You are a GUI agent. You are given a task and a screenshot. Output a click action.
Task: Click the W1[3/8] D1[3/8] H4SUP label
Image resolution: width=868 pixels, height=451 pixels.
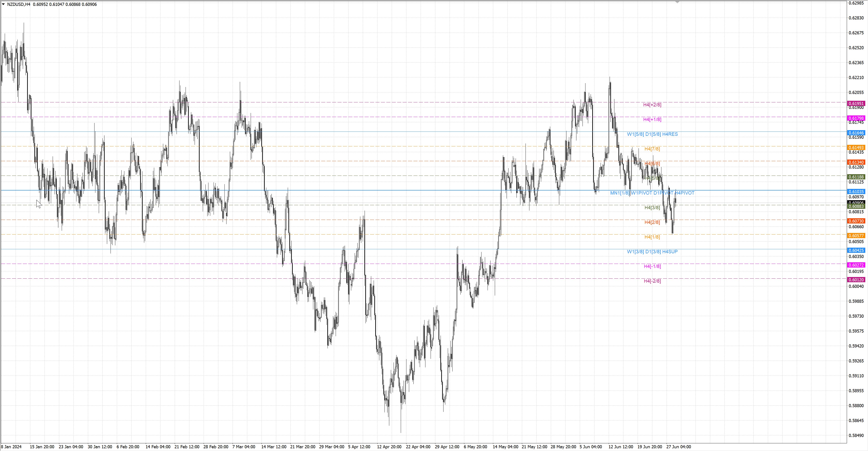pos(652,252)
